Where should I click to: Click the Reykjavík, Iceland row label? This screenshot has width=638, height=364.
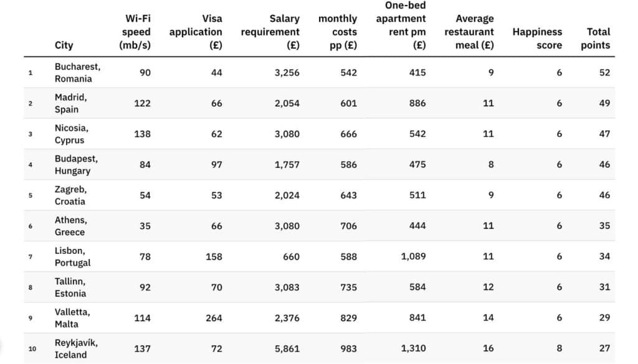click(x=76, y=348)
